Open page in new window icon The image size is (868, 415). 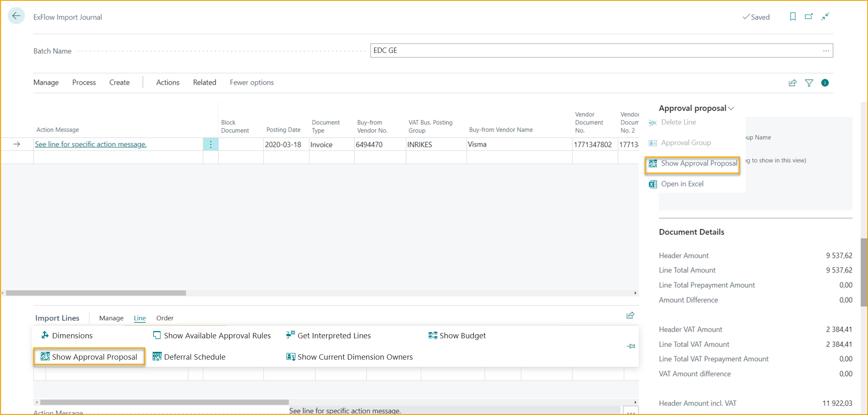point(808,17)
